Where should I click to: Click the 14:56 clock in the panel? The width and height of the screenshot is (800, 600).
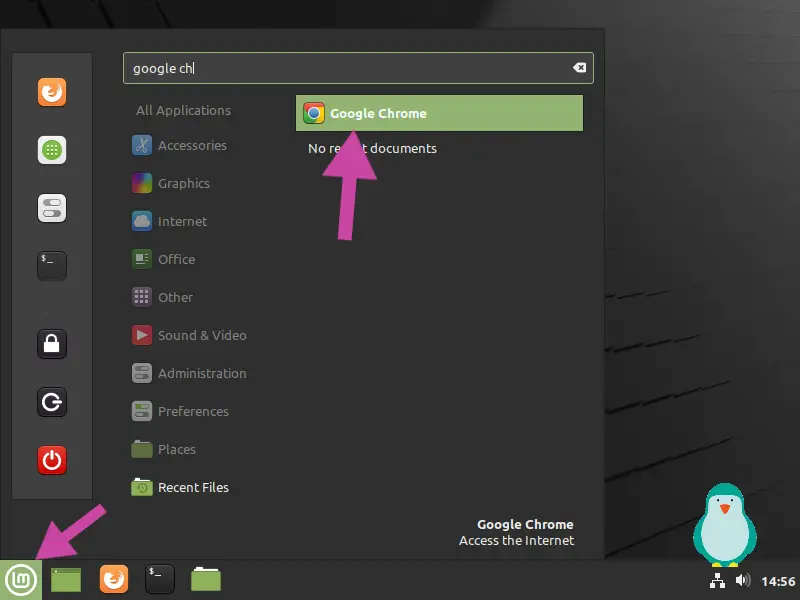778,581
